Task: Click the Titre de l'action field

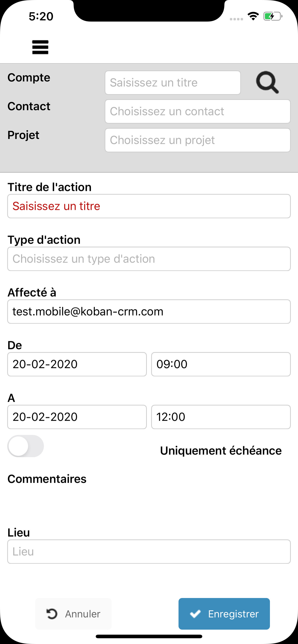Action: point(149,206)
